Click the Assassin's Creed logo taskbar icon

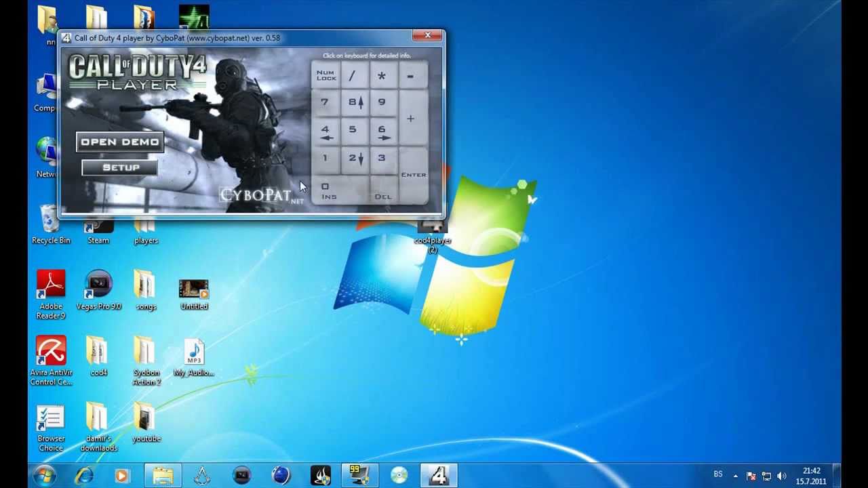202,475
